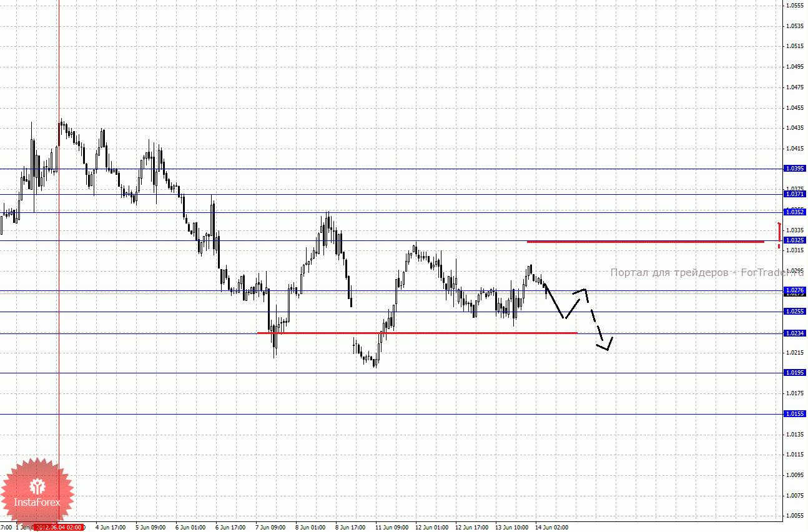Click the 1.0515 price axis value
808x532 pixels.
[795, 46]
